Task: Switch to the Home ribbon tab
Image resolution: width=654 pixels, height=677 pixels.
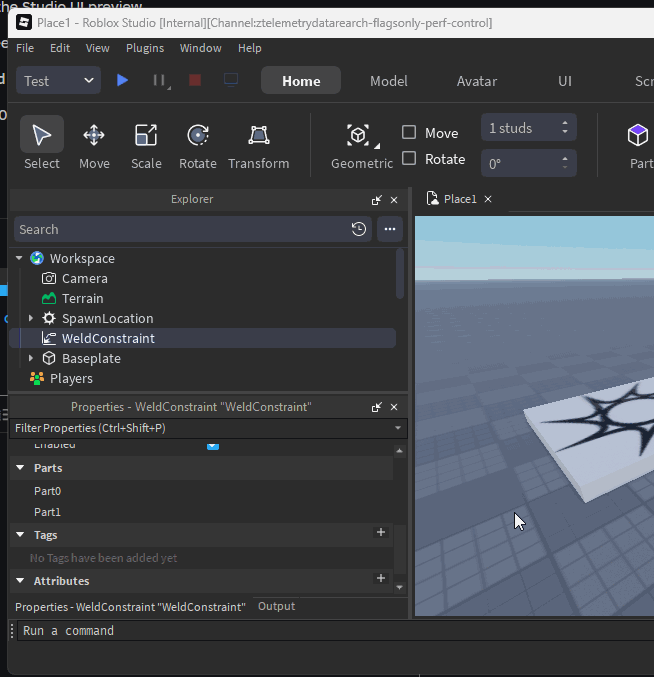Action: (301, 80)
